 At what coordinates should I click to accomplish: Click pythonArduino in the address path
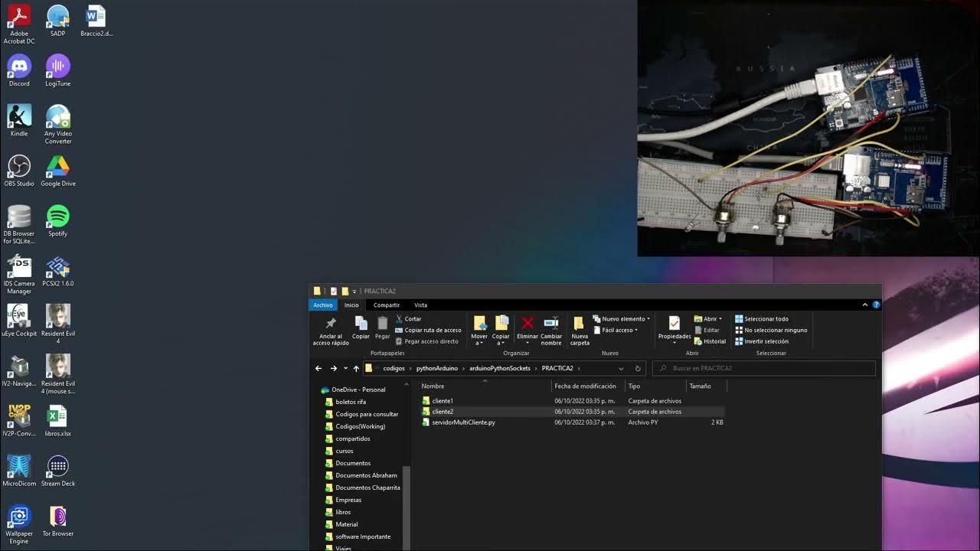pyautogui.click(x=436, y=368)
